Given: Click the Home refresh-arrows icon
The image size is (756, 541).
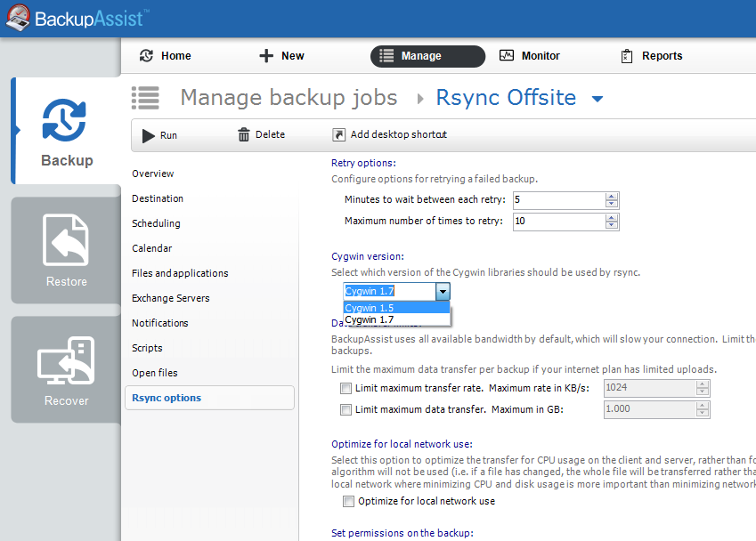Looking at the screenshot, I should point(146,56).
